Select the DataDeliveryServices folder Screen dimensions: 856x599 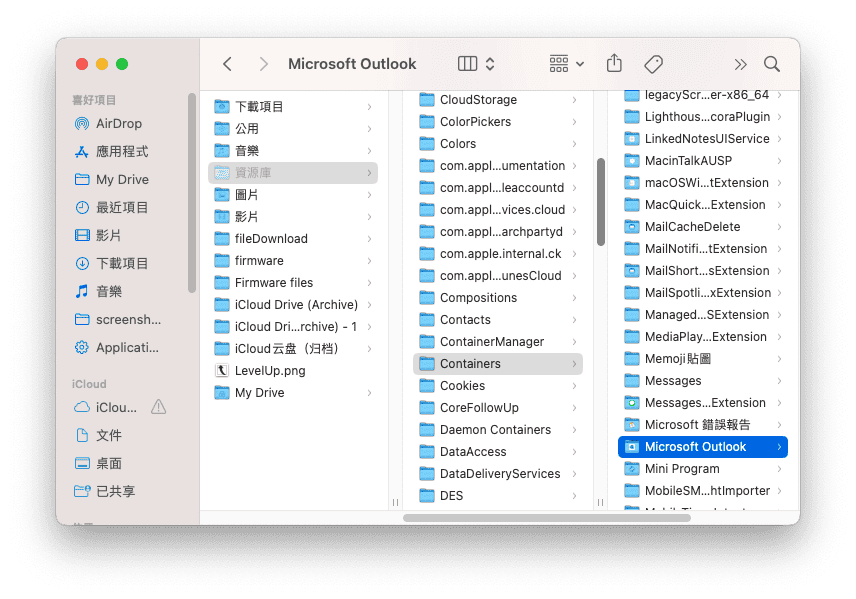coord(498,473)
